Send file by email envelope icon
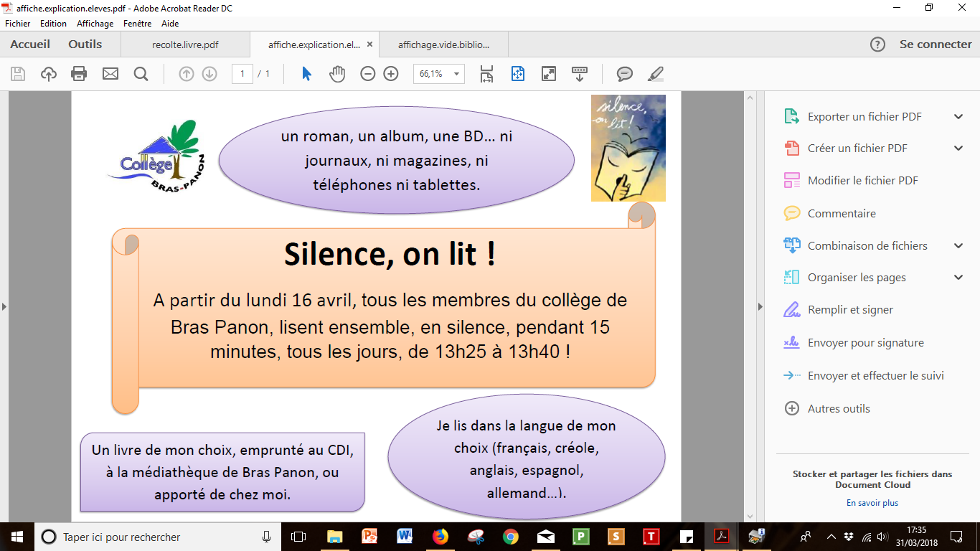980x551 pixels. pyautogui.click(x=110, y=74)
